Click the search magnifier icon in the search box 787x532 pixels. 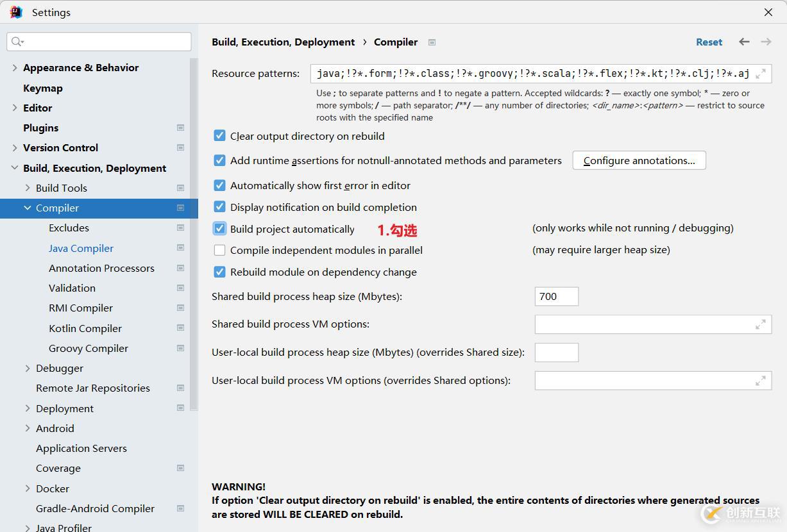coord(17,42)
